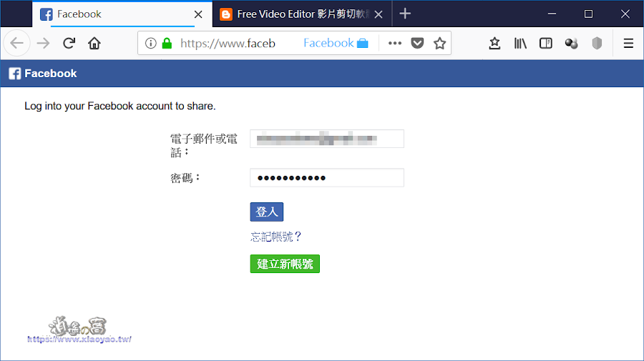Bookmark this page with the star
The height and width of the screenshot is (361, 644).
tap(440, 43)
